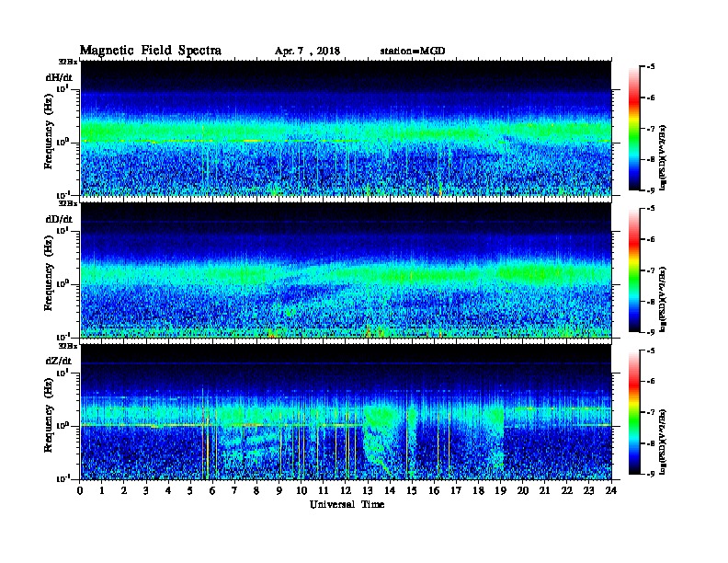Screen dimensions: 728x563
Task: Click the "-8" tick on dD/dt colorbar
Action: tap(651, 301)
